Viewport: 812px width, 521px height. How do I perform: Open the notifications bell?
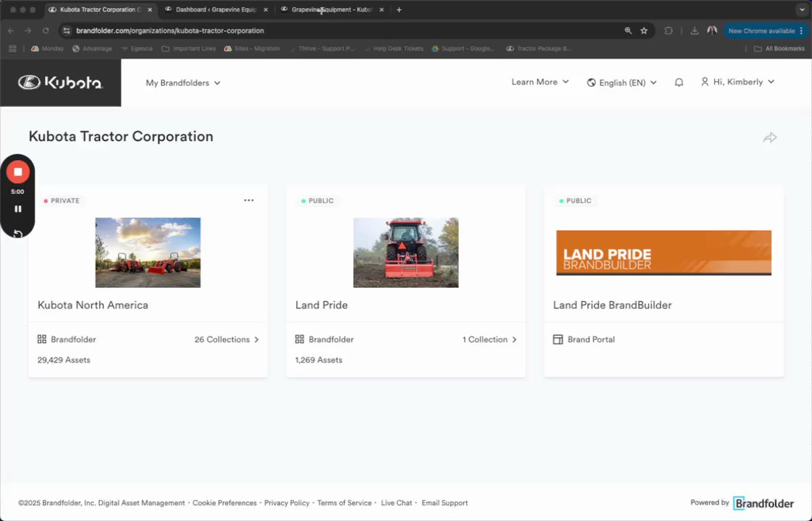(679, 82)
